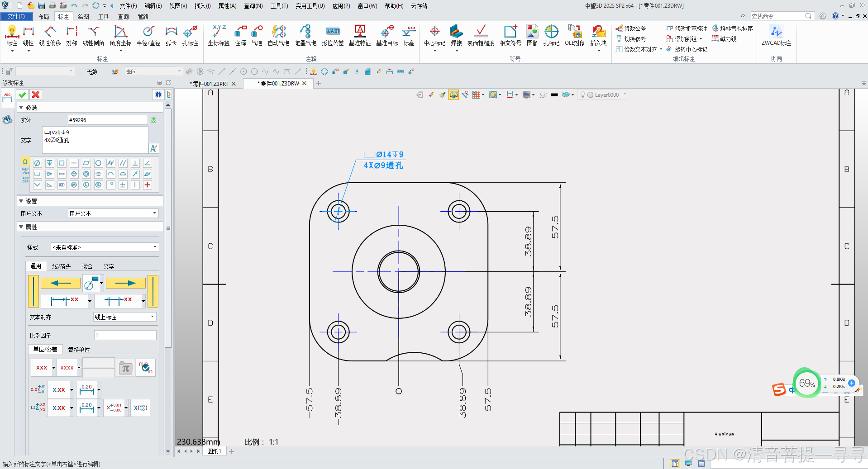Click the 基准目标 datum target icon
Image resolution: width=868 pixels, height=469 pixels.
pyautogui.click(x=387, y=36)
